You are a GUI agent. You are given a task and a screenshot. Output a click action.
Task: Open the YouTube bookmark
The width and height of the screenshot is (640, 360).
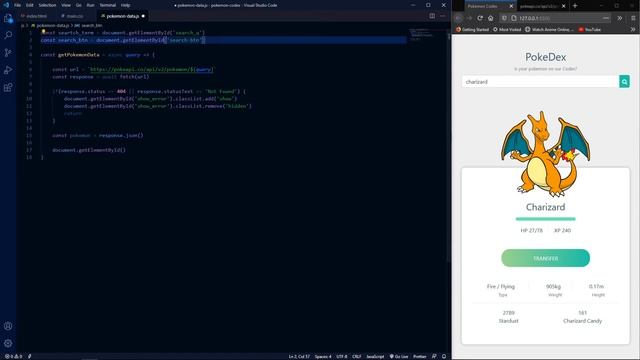(590, 29)
